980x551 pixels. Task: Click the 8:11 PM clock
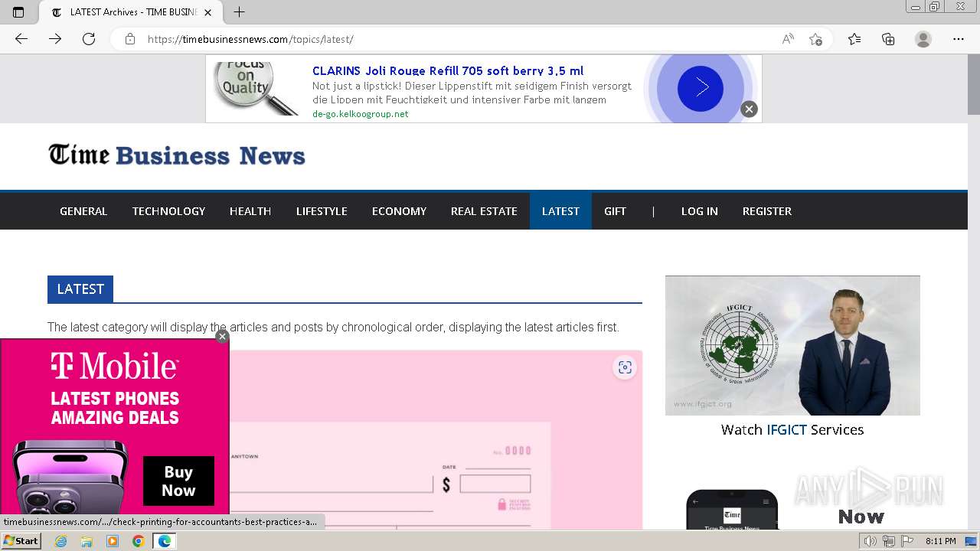click(x=940, y=541)
